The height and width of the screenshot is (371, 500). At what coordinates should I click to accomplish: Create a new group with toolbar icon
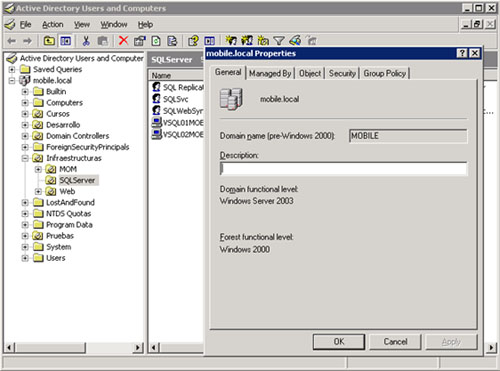247,40
